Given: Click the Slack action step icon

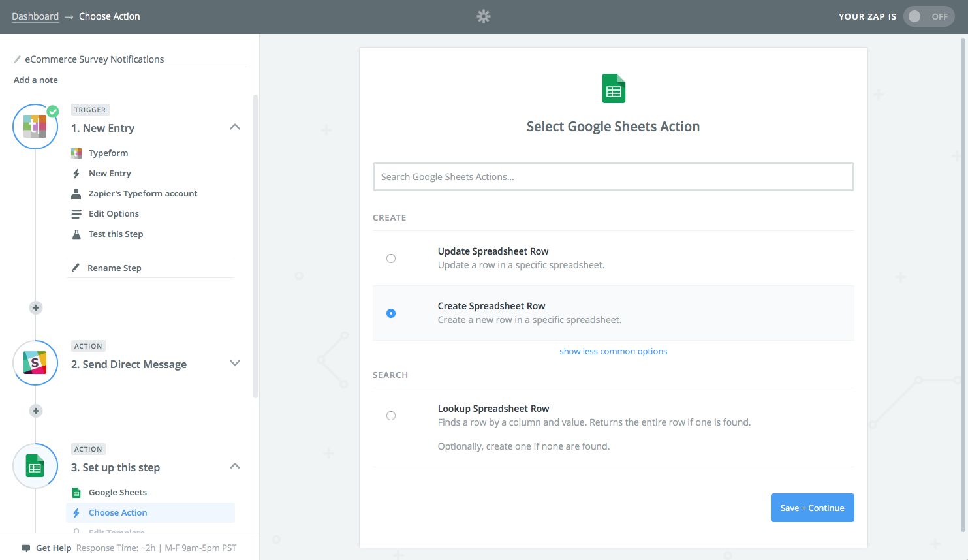Looking at the screenshot, I should (35, 363).
